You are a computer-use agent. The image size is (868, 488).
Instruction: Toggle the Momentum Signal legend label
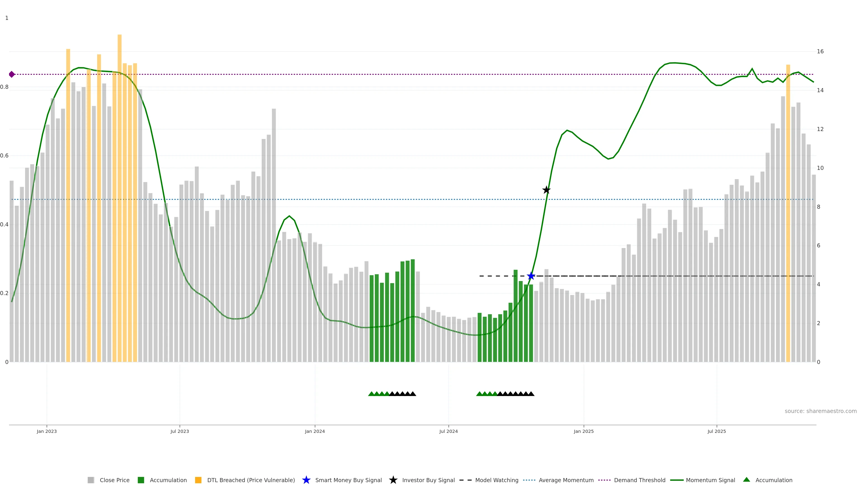pos(710,480)
